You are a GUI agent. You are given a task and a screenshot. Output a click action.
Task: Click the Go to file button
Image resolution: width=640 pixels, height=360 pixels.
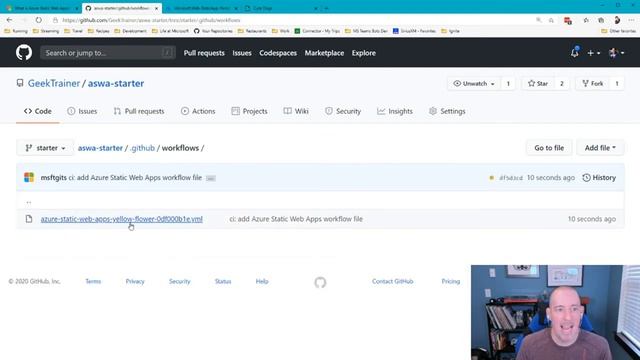(549, 148)
